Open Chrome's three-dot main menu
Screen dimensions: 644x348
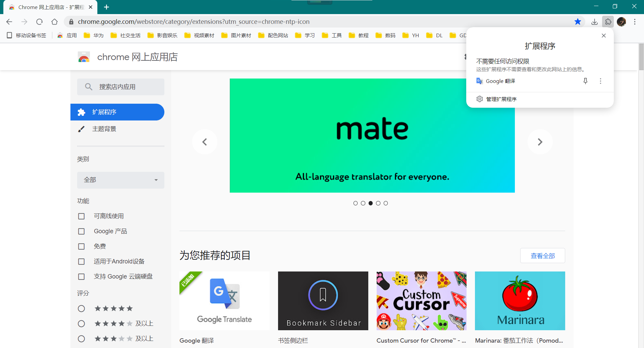point(635,22)
